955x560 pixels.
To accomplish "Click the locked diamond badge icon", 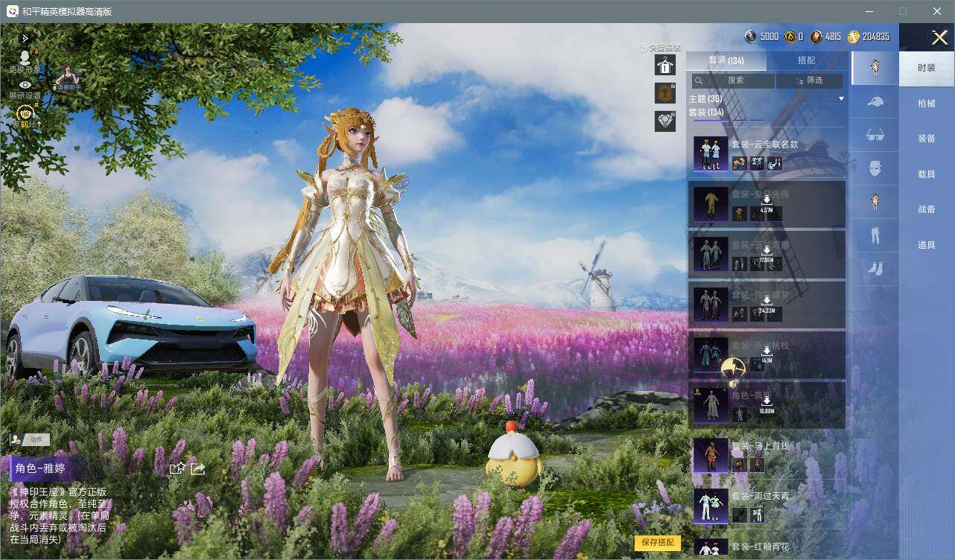I will pyautogui.click(x=665, y=121).
